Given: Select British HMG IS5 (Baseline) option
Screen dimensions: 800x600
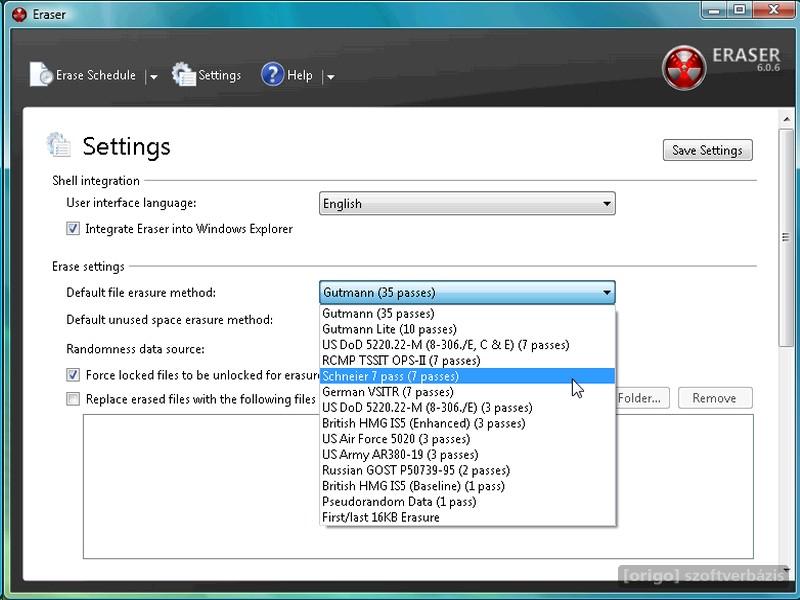Looking at the screenshot, I should [467, 486].
